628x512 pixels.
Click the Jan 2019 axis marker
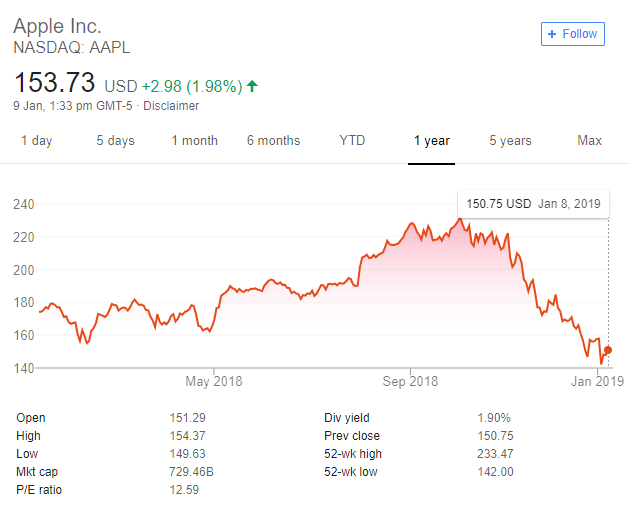597,381
